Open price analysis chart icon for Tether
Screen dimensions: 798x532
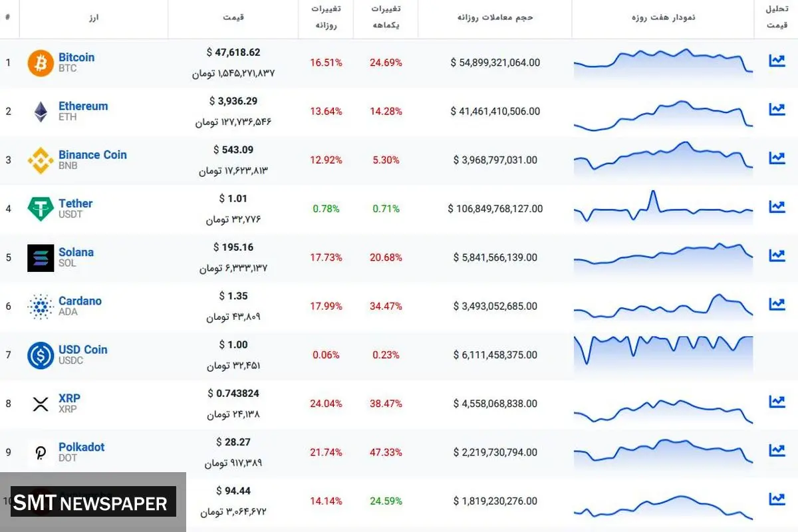777,207
